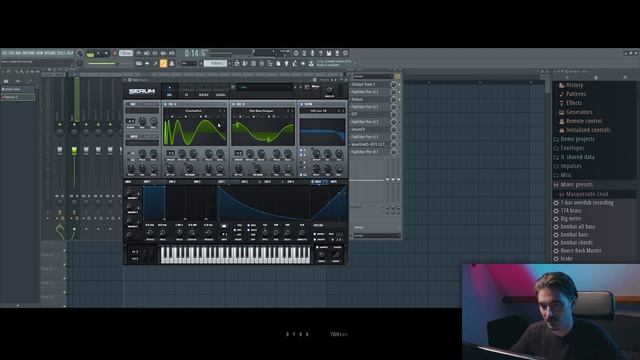
Task: Click the selected green mixer track fader
Action: [74, 151]
